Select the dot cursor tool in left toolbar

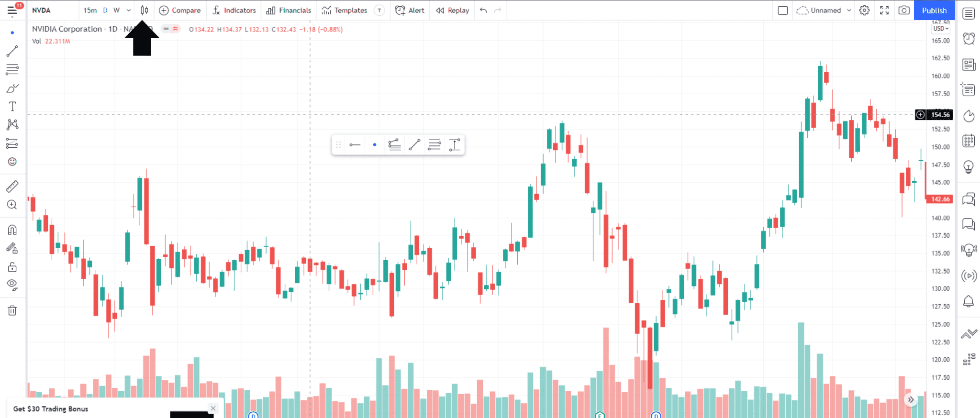[x=12, y=33]
